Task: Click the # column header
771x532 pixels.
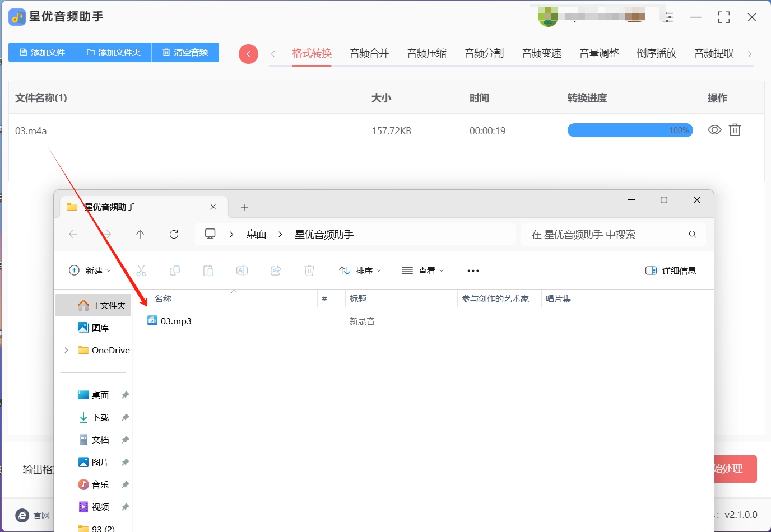Action: tap(324, 299)
